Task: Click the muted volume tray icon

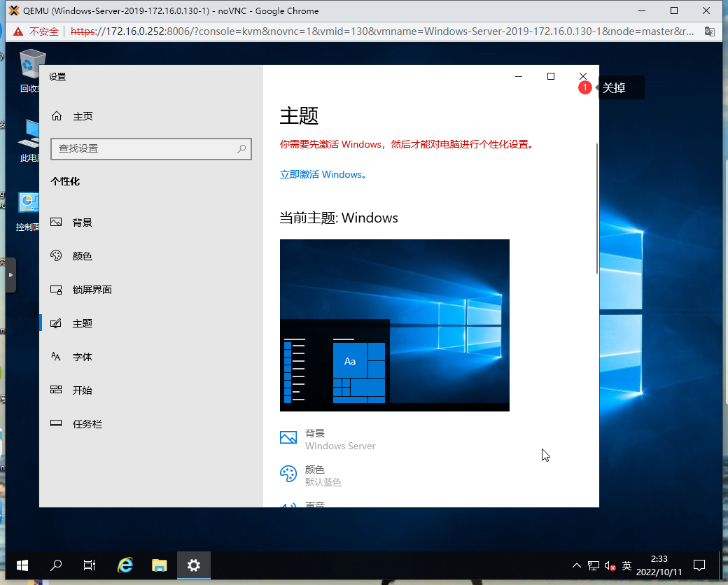Action: tap(610, 565)
